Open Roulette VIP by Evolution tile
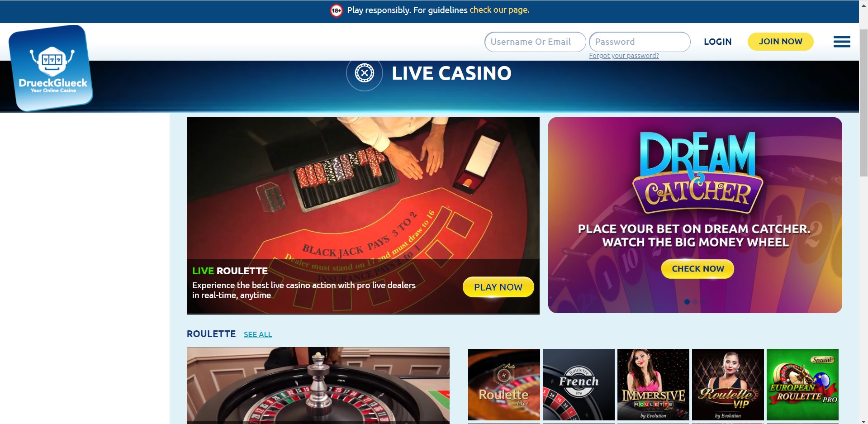 point(728,385)
